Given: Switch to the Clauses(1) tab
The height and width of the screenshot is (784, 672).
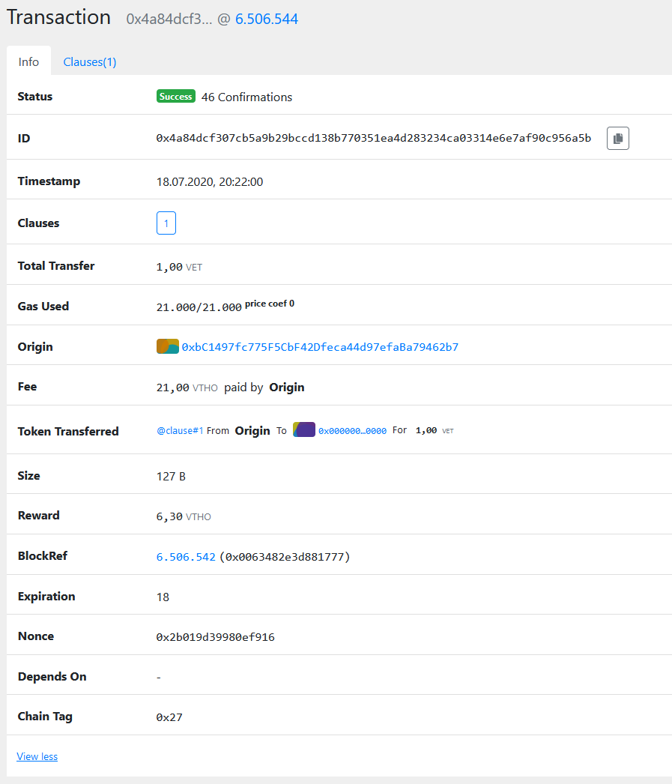Looking at the screenshot, I should 90,62.
